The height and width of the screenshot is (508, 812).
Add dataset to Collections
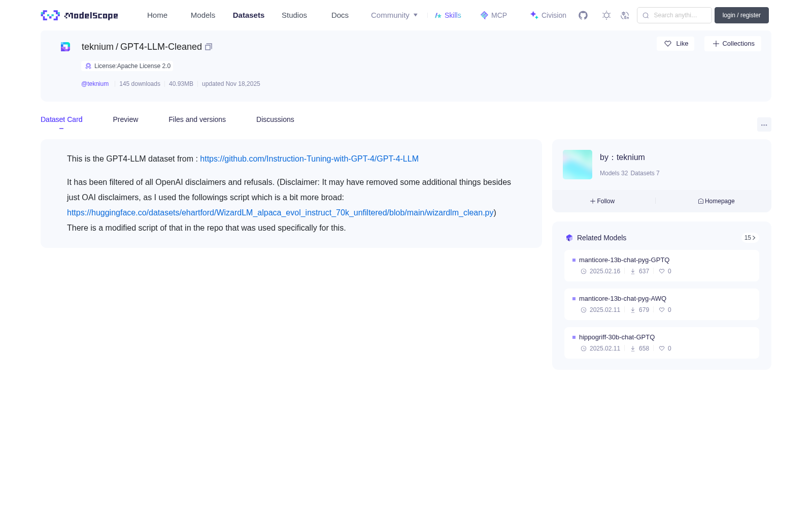733,44
